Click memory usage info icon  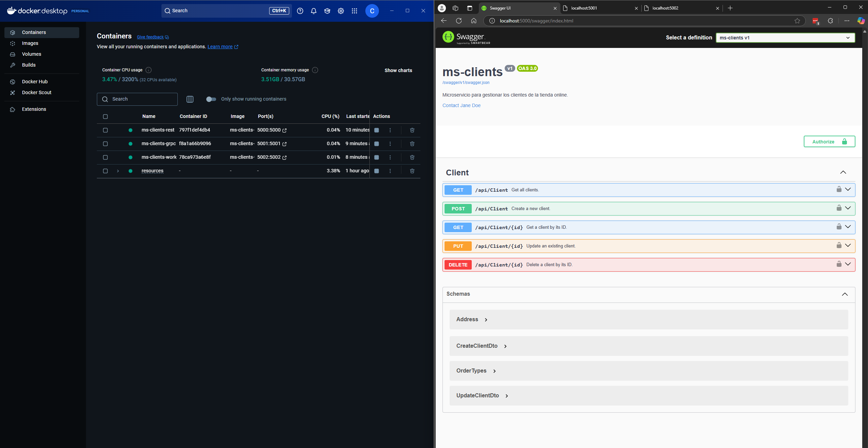[x=315, y=70]
